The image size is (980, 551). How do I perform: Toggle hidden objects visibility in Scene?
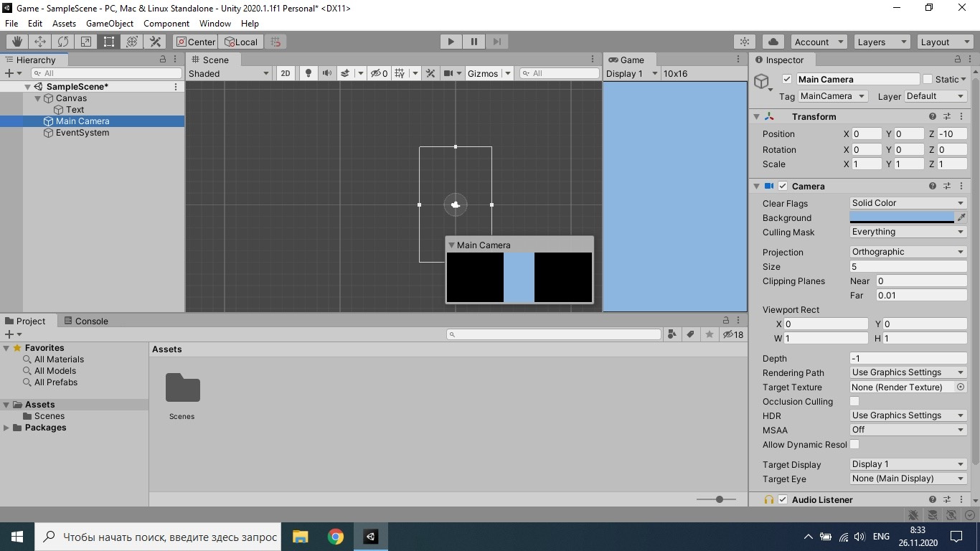(x=379, y=73)
